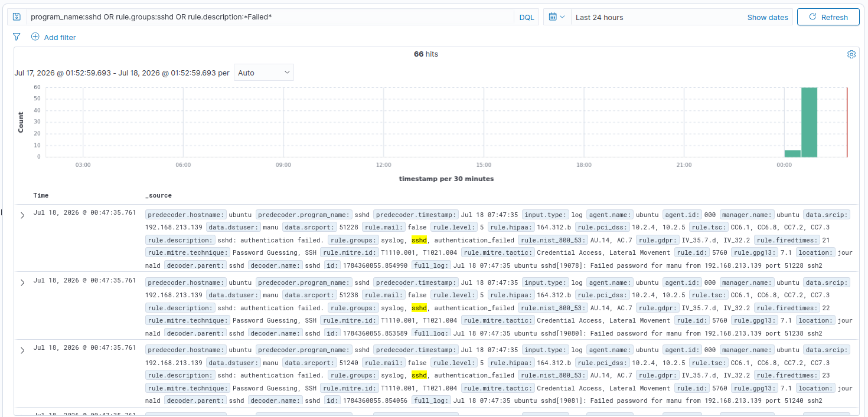Click the chevron next to calendar icon
This screenshot has height=417, width=868.
point(562,17)
